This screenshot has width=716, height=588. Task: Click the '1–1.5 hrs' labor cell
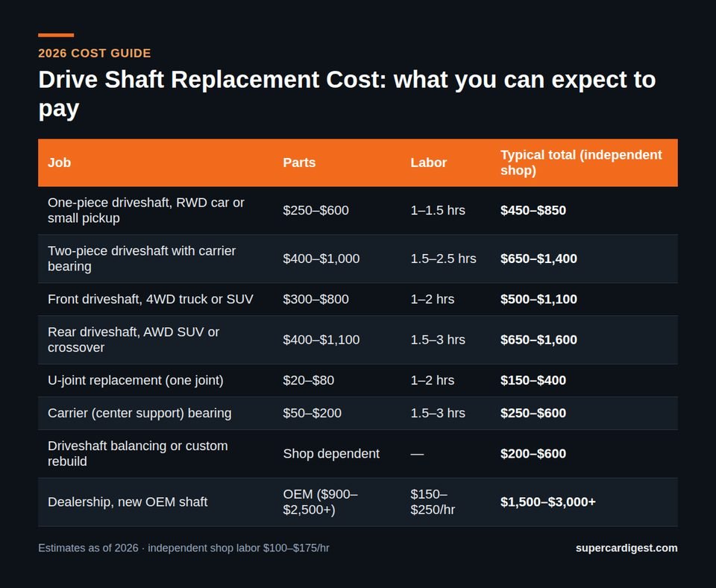tap(438, 210)
